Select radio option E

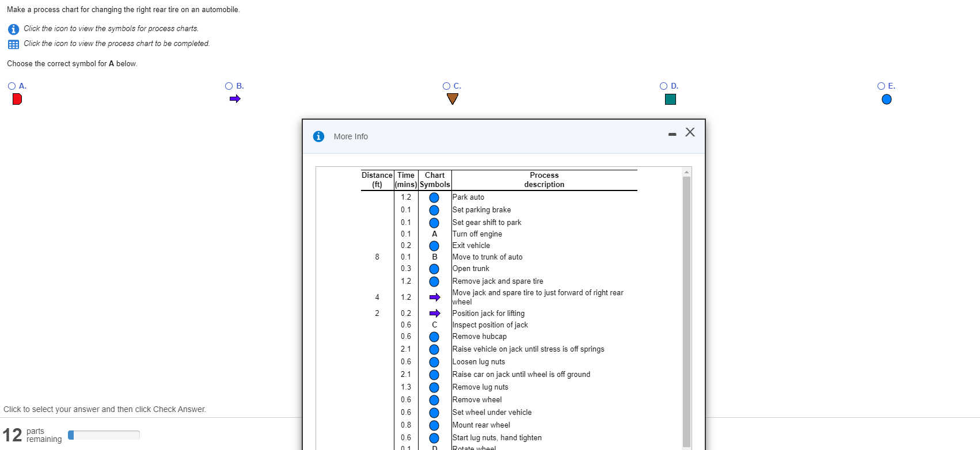pyautogui.click(x=881, y=86)
